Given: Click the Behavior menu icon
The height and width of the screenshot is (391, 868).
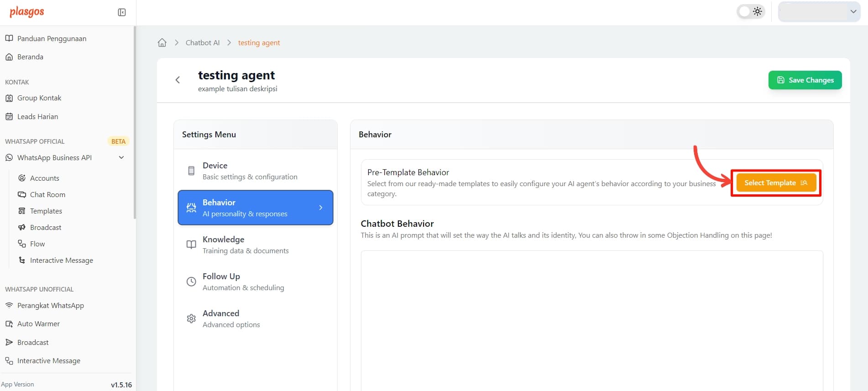Looking at the screenshot, I should [x=191, y=208].
